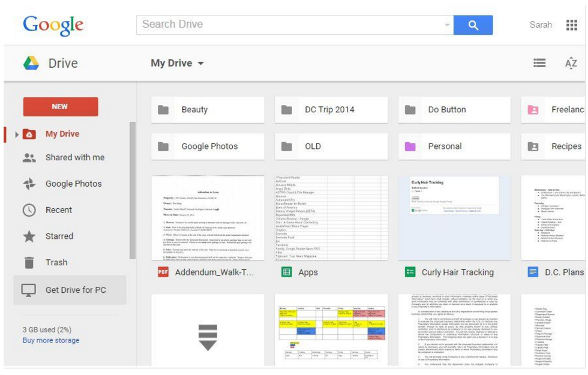Viewport: 588px width, 375px height.
Task: Open the purple Personal folder
Action: click(x=454, y=146)
